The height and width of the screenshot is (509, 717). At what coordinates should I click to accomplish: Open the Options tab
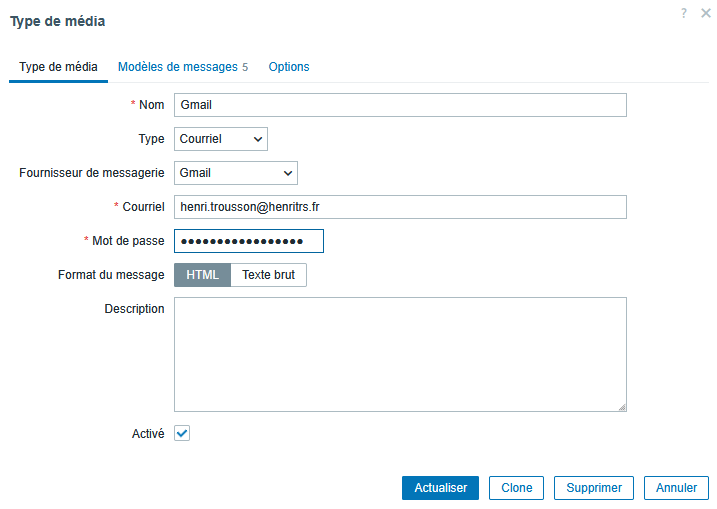(289, 67)
